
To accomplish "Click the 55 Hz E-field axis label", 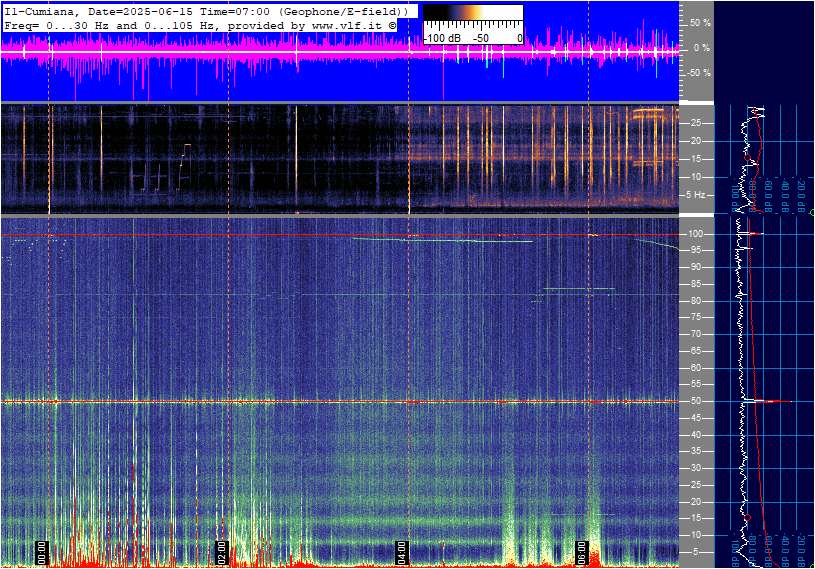I will click(695, 384).
